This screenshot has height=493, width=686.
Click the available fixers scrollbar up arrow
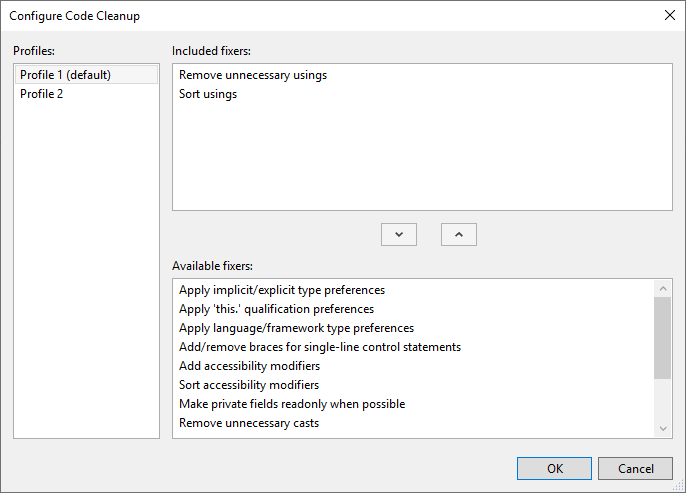(x=663, y=289)
